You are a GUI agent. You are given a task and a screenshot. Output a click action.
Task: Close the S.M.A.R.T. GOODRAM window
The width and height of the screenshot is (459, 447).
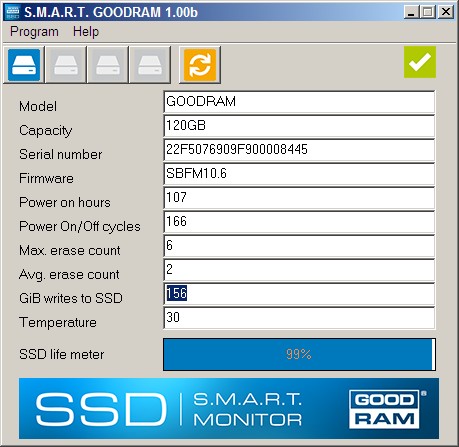click(x=445, y=12)
